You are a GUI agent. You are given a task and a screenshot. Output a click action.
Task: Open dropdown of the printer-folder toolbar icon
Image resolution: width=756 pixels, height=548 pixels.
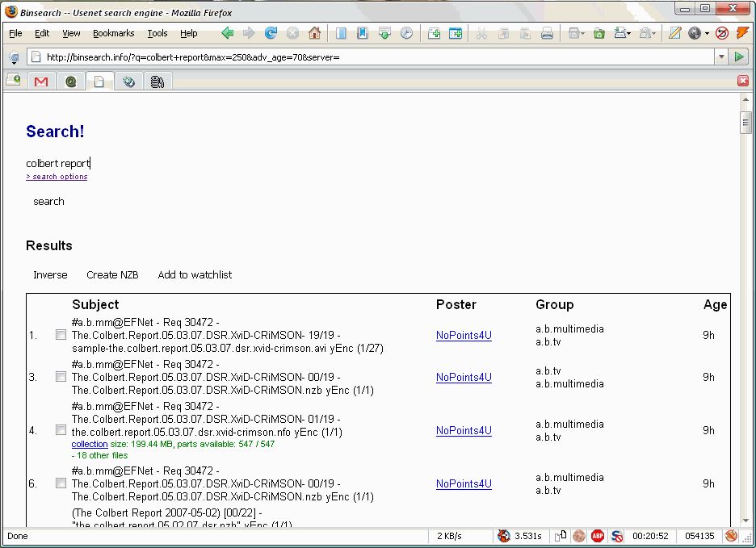629,33
